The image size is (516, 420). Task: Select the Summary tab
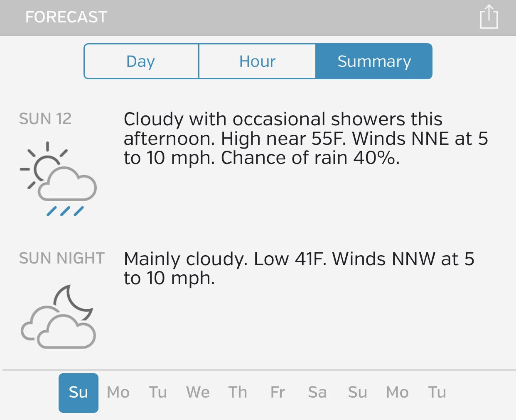point(374,61)
